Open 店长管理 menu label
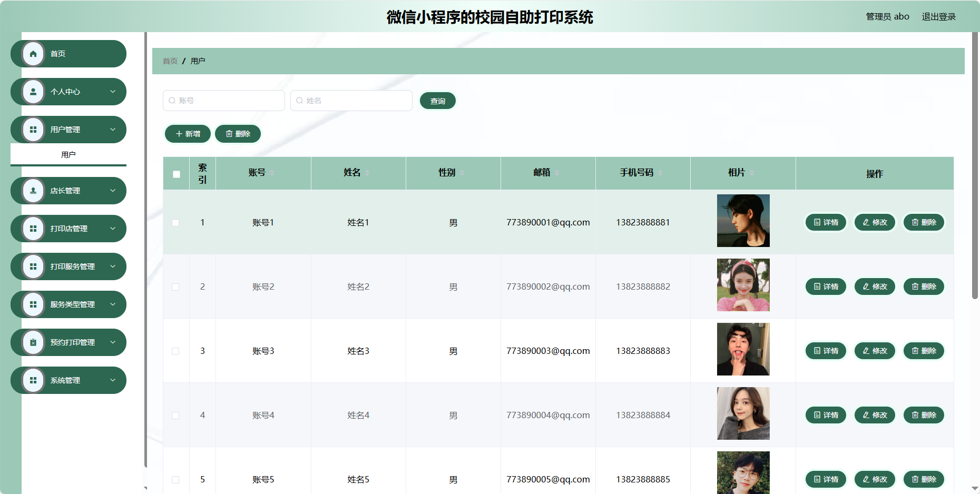This screenshot has width=980, height=494. click(65, 191)
